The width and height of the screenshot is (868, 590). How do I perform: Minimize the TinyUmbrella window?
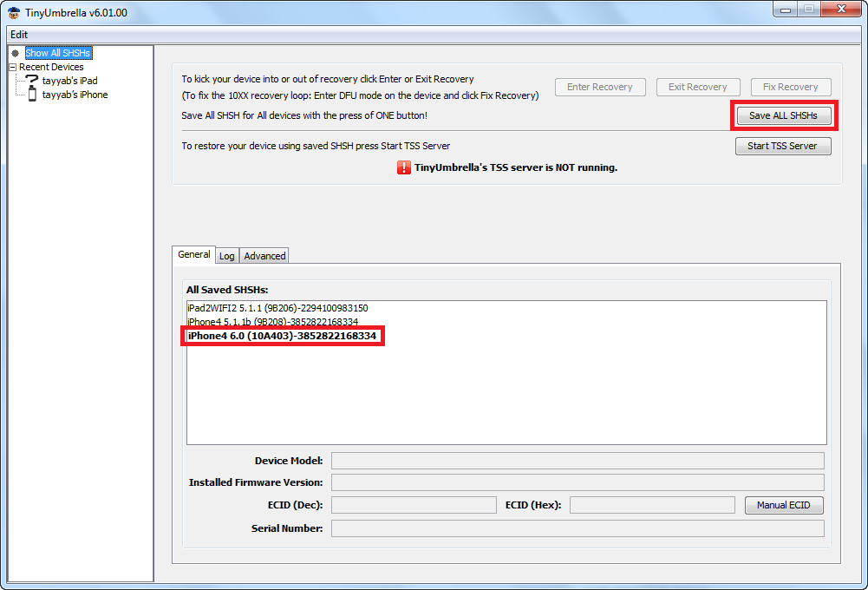(786, 10)
